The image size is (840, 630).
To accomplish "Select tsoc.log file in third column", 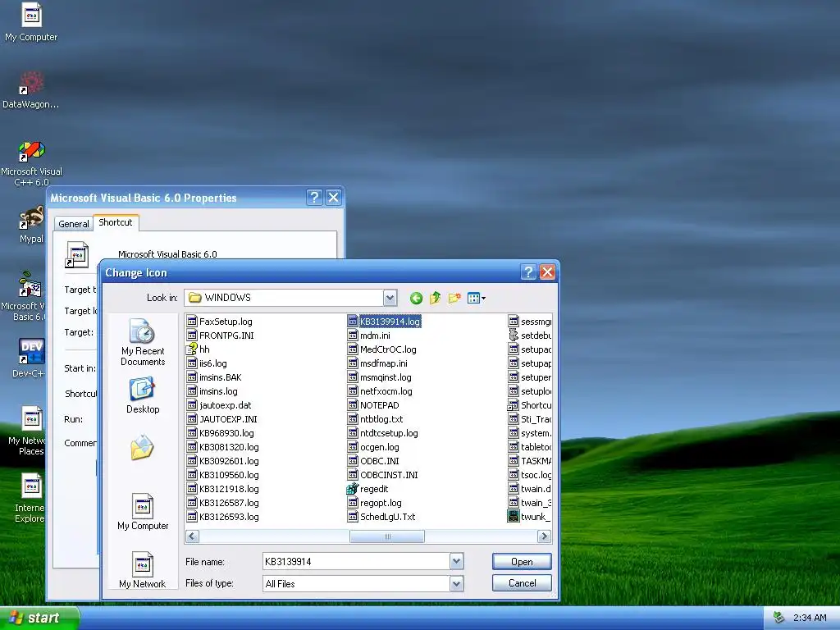I will pyautogui.click(x=529, y=475).
